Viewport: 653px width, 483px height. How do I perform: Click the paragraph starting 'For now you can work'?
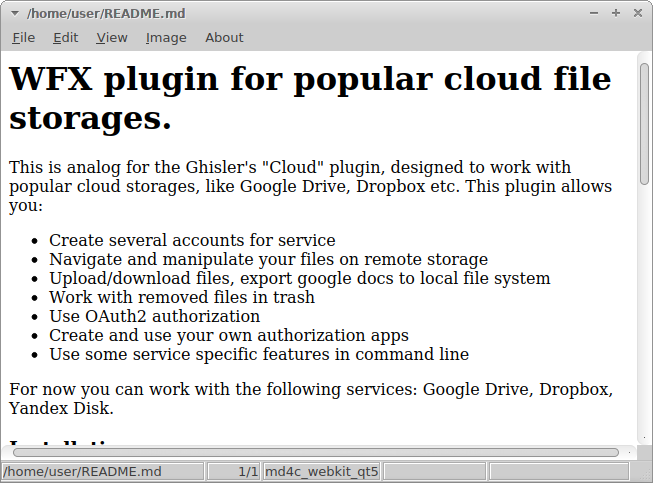(311, 398)
